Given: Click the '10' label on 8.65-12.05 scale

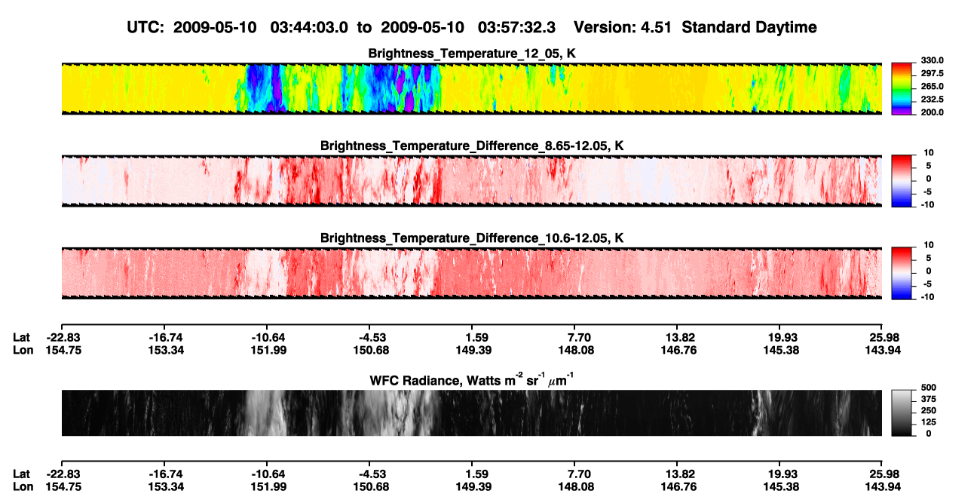Looking at the screenshot, I should tap(929, 152).
